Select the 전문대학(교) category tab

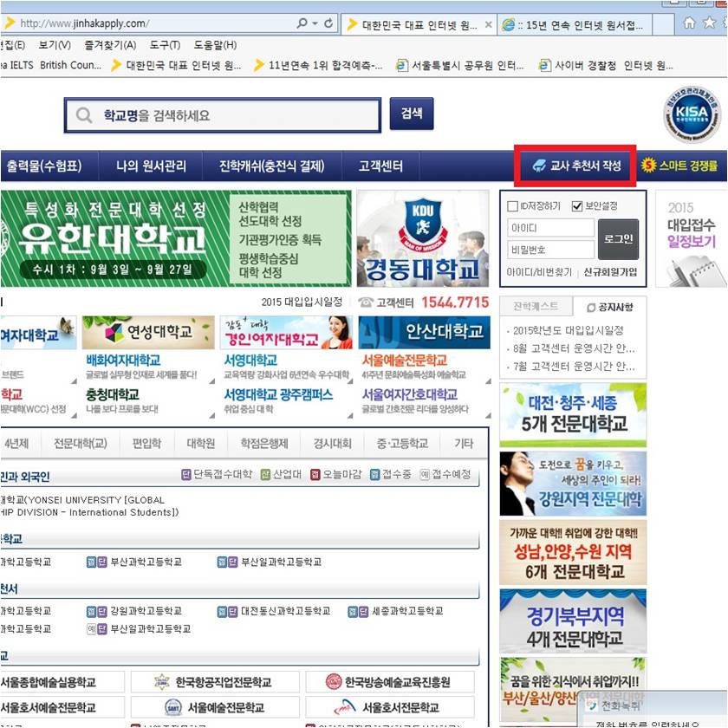pos(81,444)
